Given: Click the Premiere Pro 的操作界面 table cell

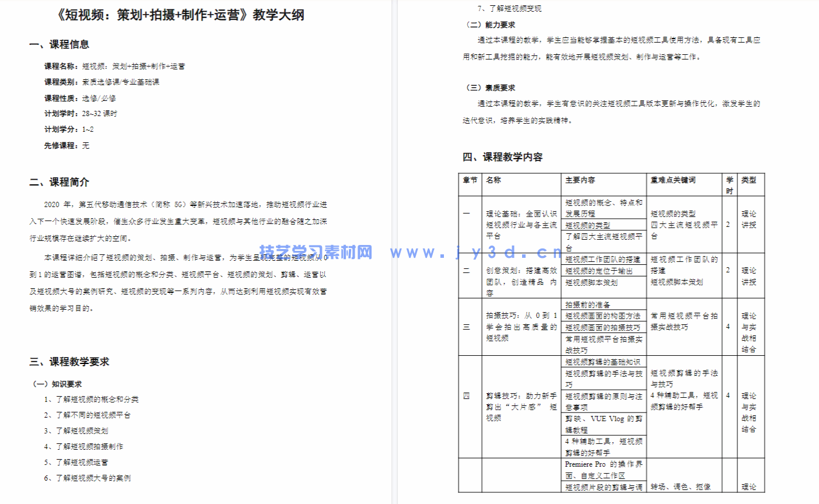Looking at the screenshot, I should pyautogui.click(x=604, y=470).
